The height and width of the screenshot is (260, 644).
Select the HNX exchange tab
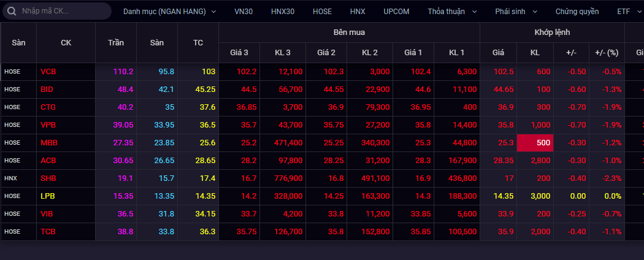click(358, 12)
